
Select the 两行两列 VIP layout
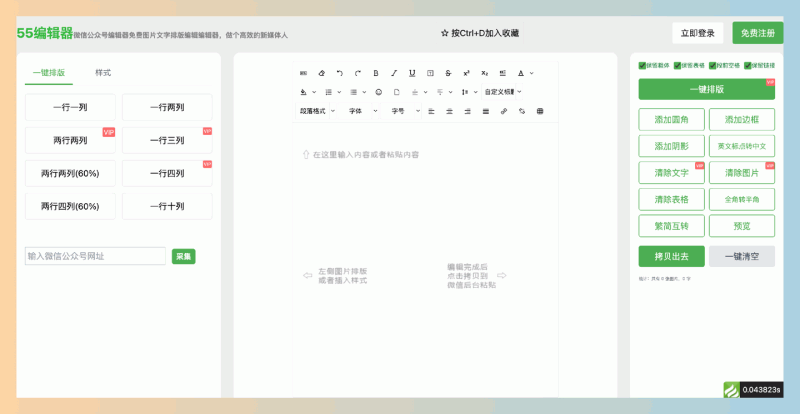coord(70,140)
